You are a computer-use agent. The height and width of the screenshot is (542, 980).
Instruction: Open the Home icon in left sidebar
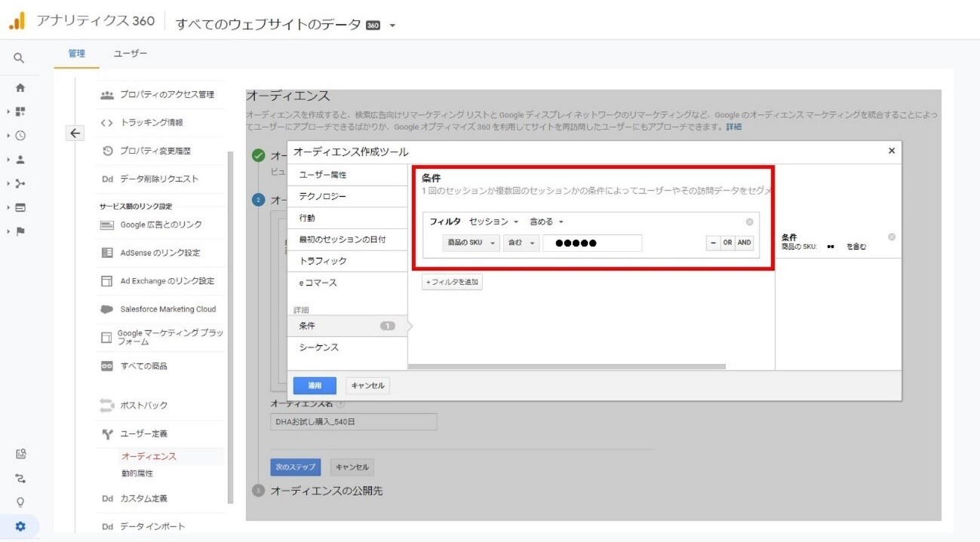[x=20, y=87]
